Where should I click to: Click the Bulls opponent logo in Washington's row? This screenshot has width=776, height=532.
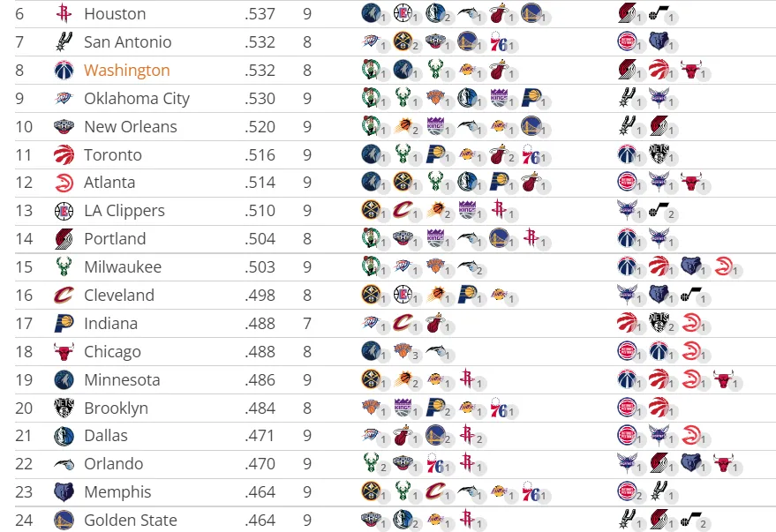(x=691, y=70)
